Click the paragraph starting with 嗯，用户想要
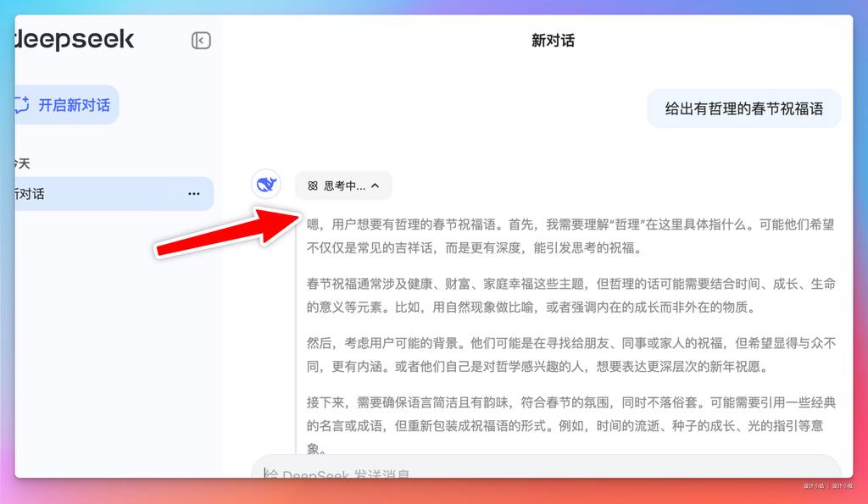 (x=570, y=236)
